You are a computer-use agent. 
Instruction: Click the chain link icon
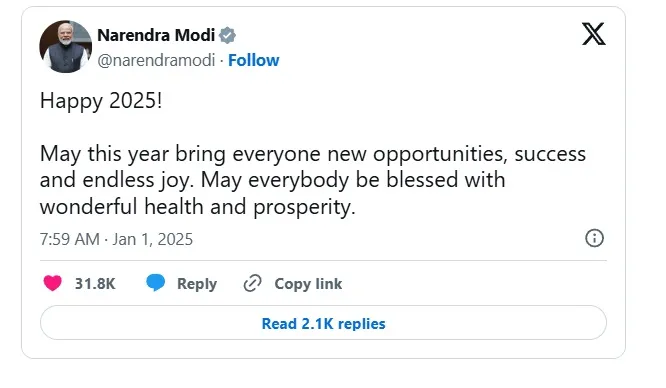(x=252, y=283)
